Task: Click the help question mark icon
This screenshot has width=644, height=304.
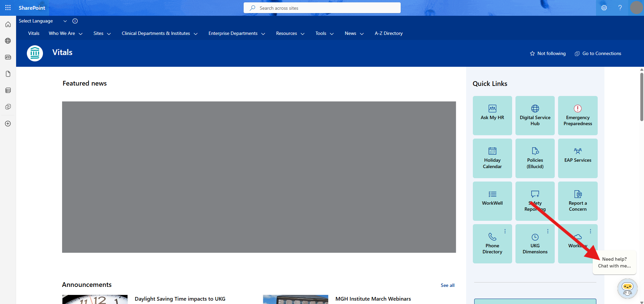Action: pyautogui.click(x=620, y=8)
